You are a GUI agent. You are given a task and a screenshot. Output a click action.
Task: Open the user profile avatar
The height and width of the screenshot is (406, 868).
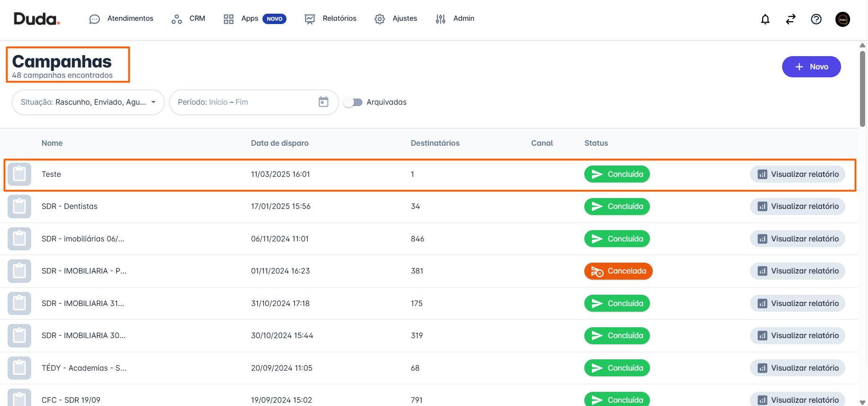[843, 19]
